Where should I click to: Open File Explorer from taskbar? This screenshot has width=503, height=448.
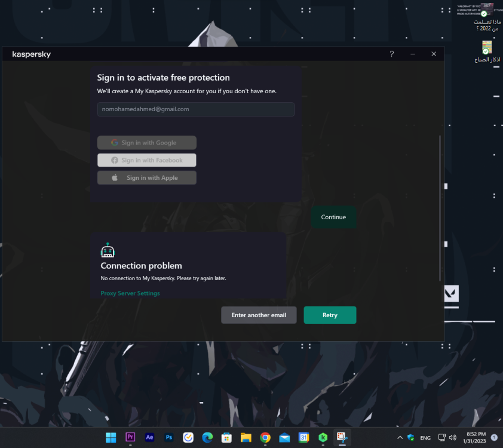pos(246,437)
